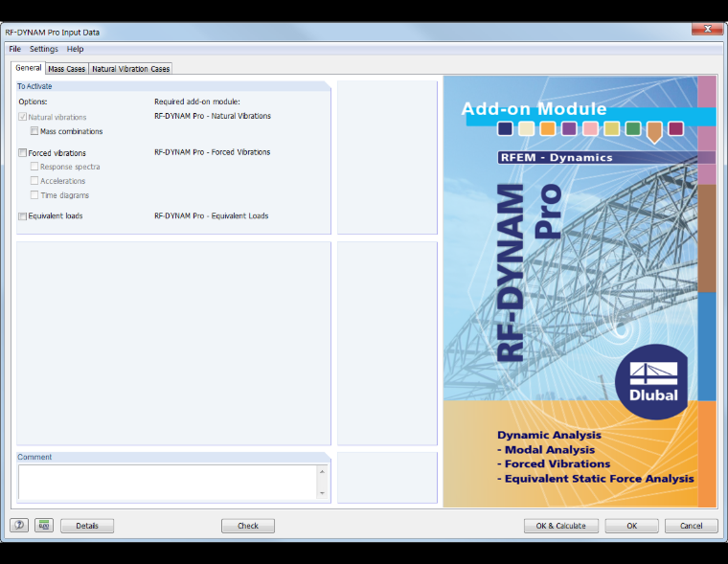This screenshot has width=728, height=564.
Task: Switch to the Mass Cases tab
Action: pyautogui.click(x=66, y=69)
